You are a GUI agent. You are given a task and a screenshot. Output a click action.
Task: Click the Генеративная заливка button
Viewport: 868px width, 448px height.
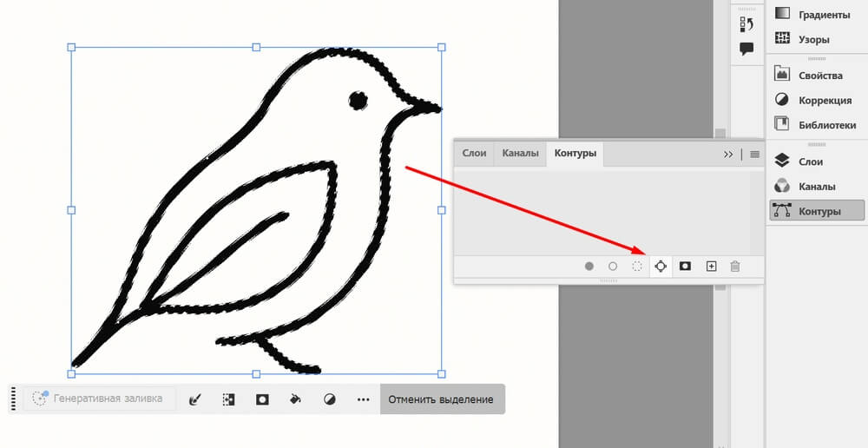[x=98, y=399]
